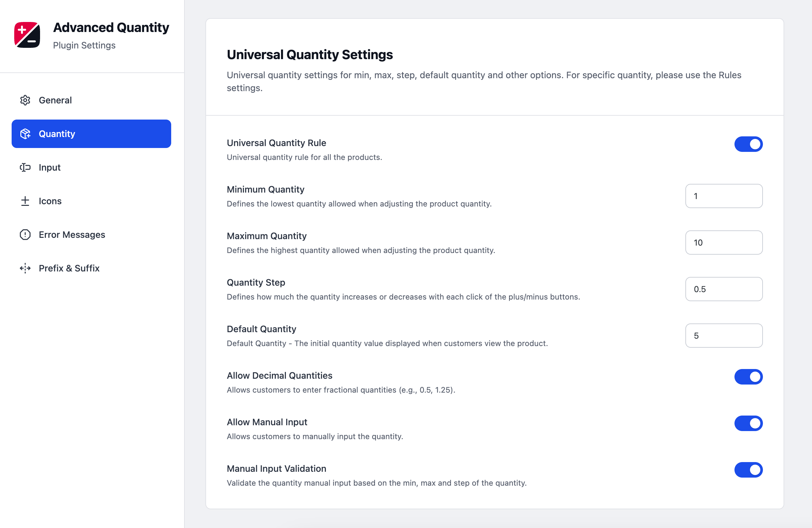Click the General gear icon

click(x=25, y=100)
